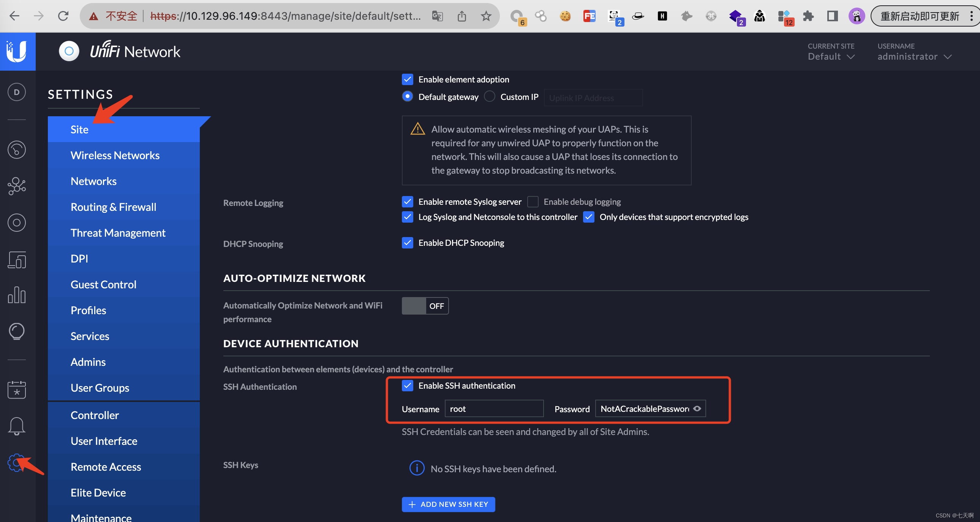
Task: Open the browser profile avatar
Action: click(x=857, y=16)
